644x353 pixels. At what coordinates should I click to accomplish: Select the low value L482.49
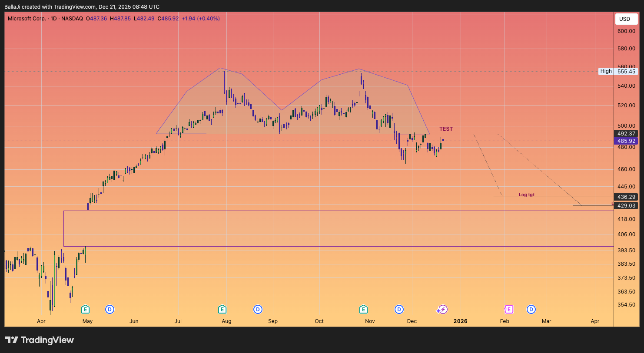pyautogui.click(x=144, y=19)
